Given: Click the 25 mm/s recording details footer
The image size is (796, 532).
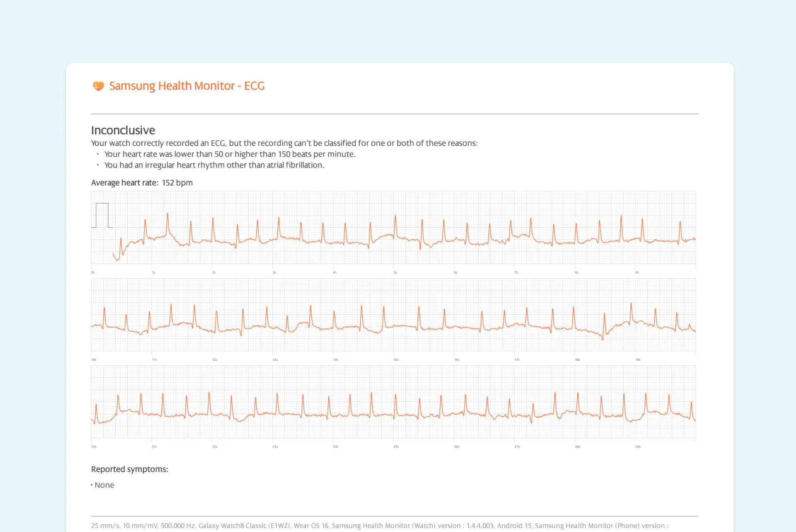Looking at the screenshot, I should click(380, 526).
